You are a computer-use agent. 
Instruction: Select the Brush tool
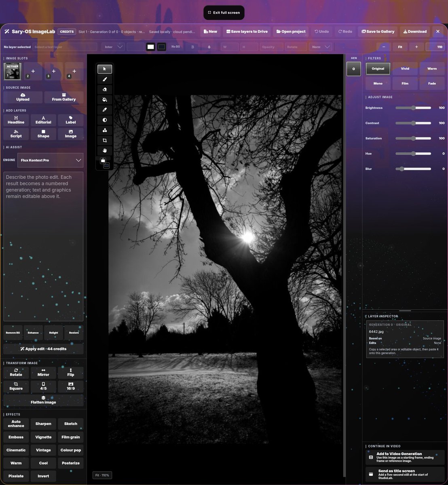(x=105, y=79)
